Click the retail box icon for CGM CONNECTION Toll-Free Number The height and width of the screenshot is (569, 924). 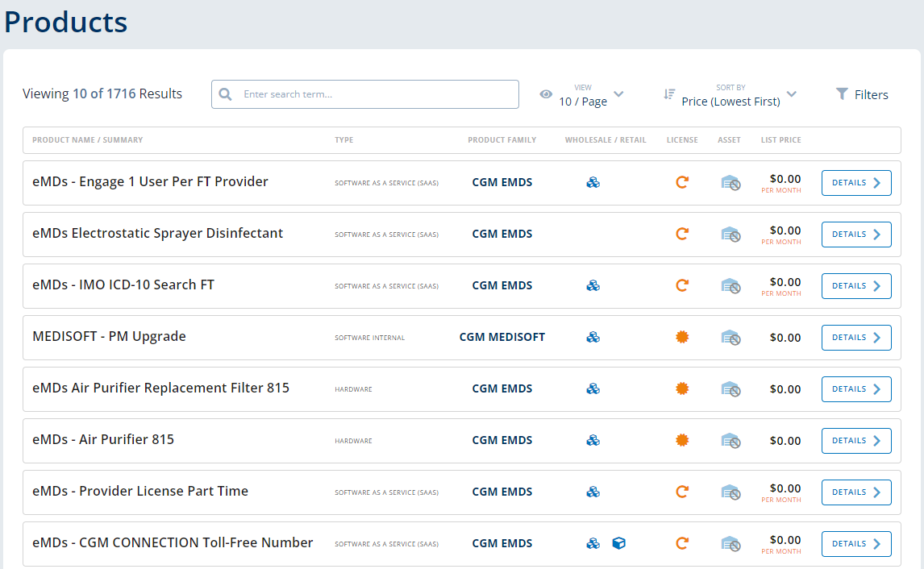click(618, 544)
